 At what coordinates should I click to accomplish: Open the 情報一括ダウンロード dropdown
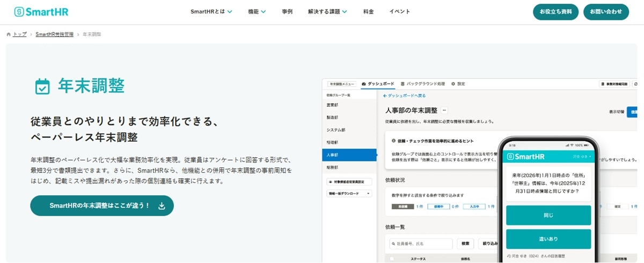click(349, 193)
